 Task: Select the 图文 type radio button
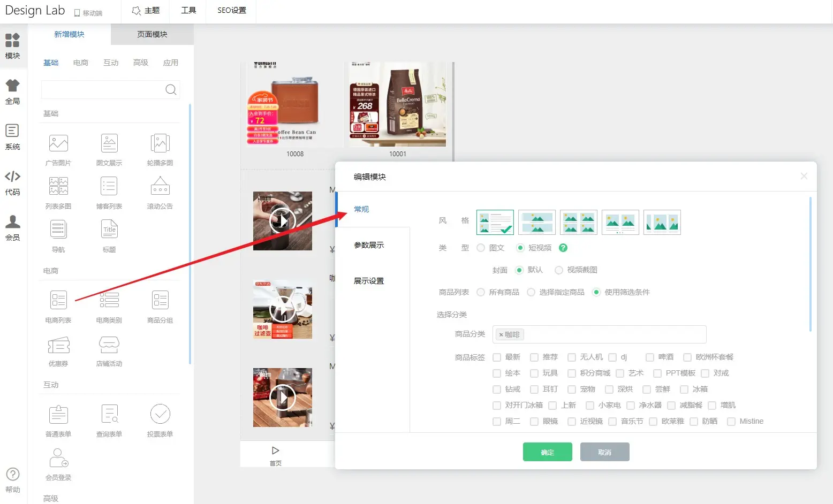point(481,248)
